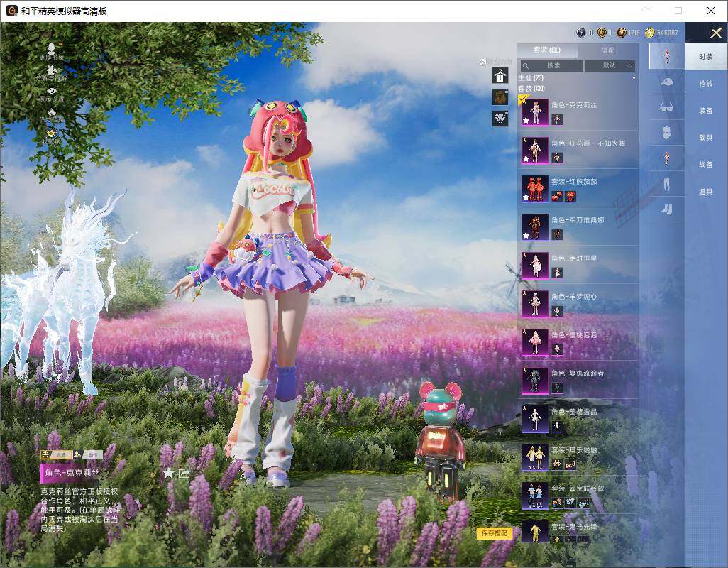Favorite the outfit with star icon

point(168,474)
